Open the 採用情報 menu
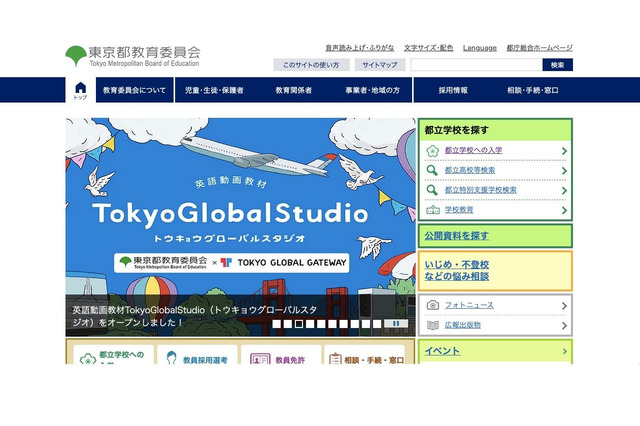This screenshot has width=640, height=426. 453,90
